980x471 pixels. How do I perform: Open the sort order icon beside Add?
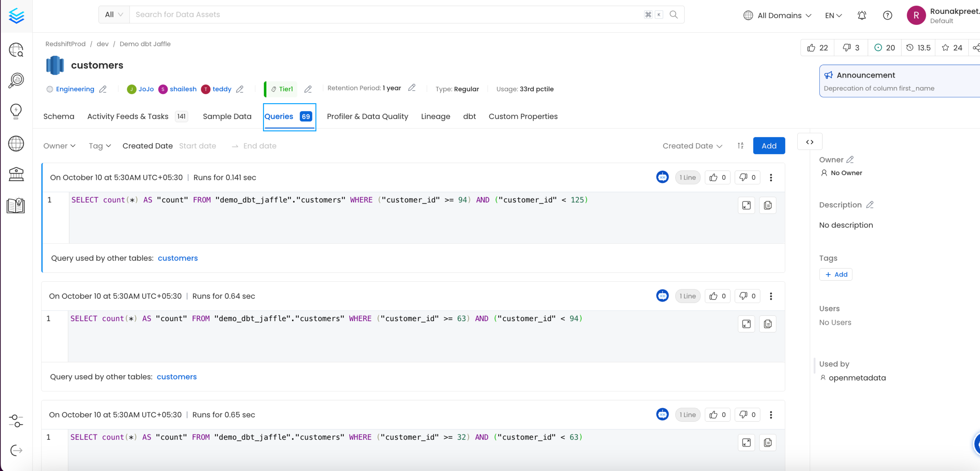pos(740,145)
